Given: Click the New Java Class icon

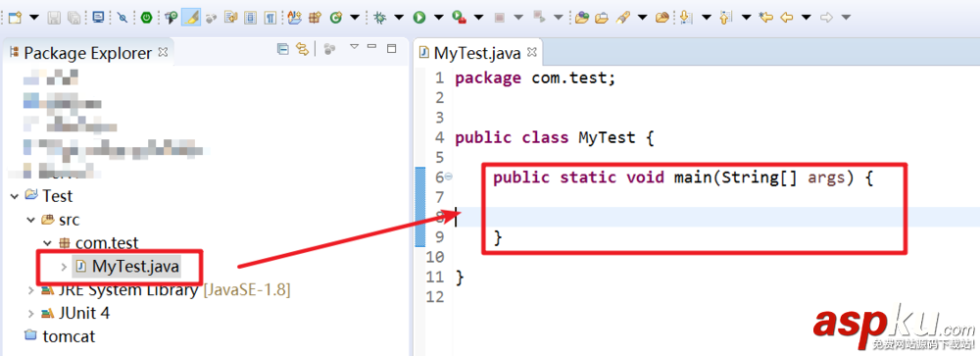Looking at the screenshot, I should [x=336, y=19].
